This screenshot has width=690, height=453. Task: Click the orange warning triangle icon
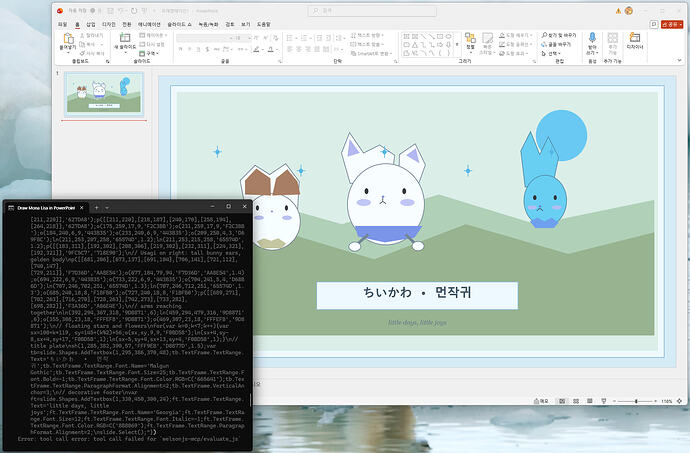coord(618,11)
